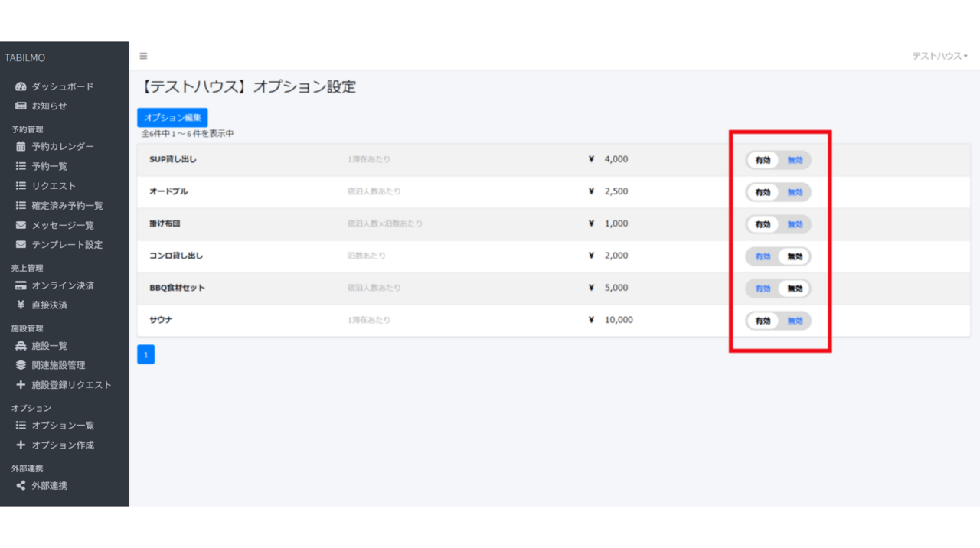Collapse sidebar with the hamburger menu icon
The image size is (980, 548).
tap(143, 56)
